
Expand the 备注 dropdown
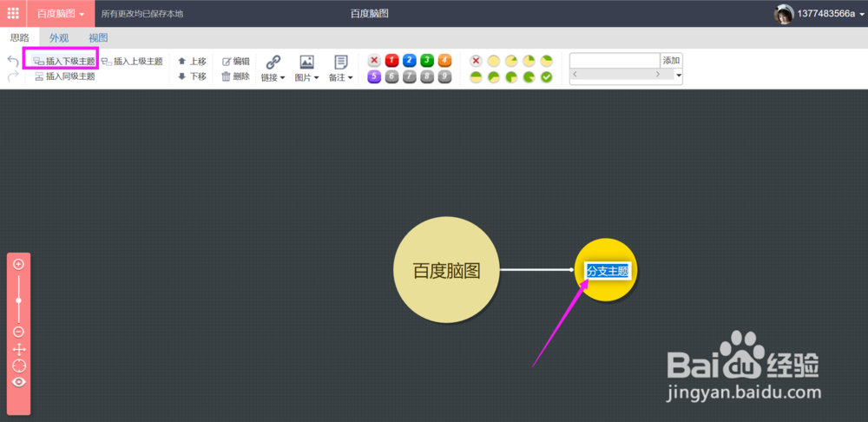click(x=341, y=78)
